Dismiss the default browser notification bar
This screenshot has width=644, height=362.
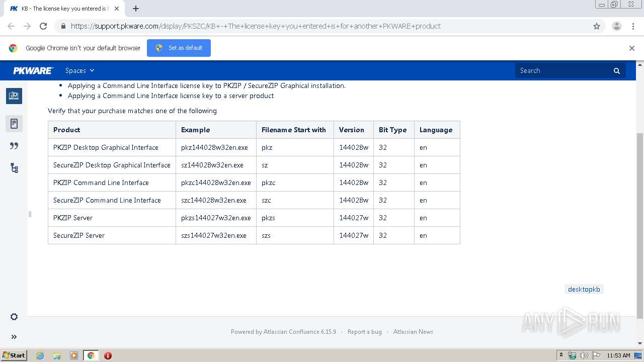point(632,48)
